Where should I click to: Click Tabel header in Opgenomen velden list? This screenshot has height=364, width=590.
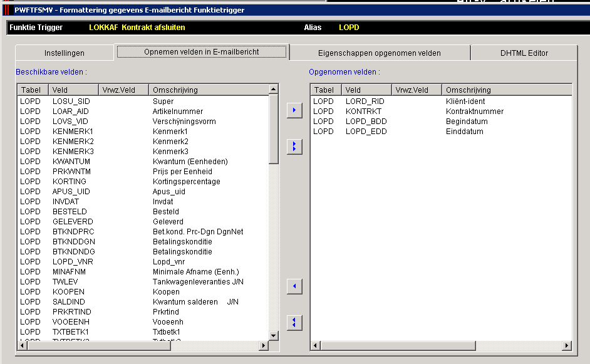[x=326, y=90]
